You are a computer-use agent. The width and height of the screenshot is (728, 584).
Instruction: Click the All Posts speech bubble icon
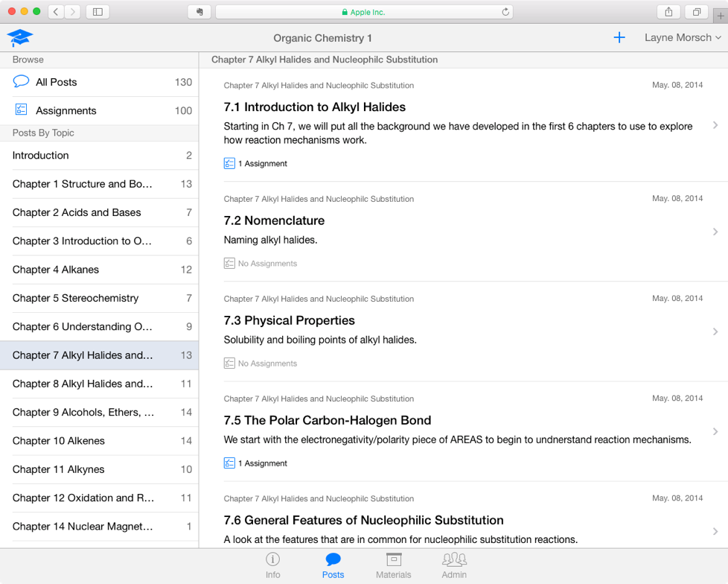[x=22, y=82]
